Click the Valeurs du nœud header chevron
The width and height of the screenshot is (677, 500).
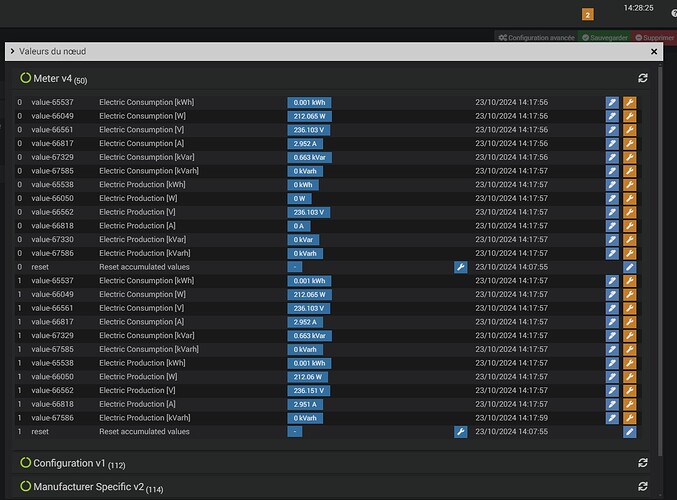point(12,51)
